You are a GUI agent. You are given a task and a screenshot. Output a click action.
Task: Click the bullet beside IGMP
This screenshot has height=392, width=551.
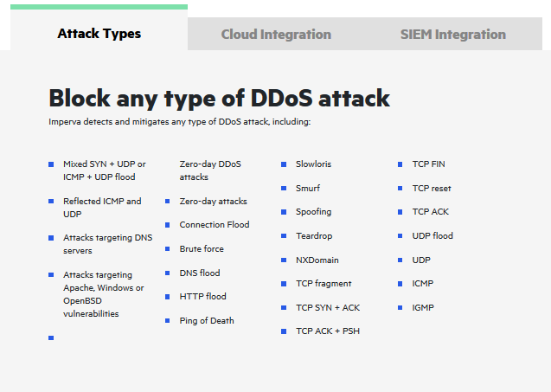click(x=400, y=308)
